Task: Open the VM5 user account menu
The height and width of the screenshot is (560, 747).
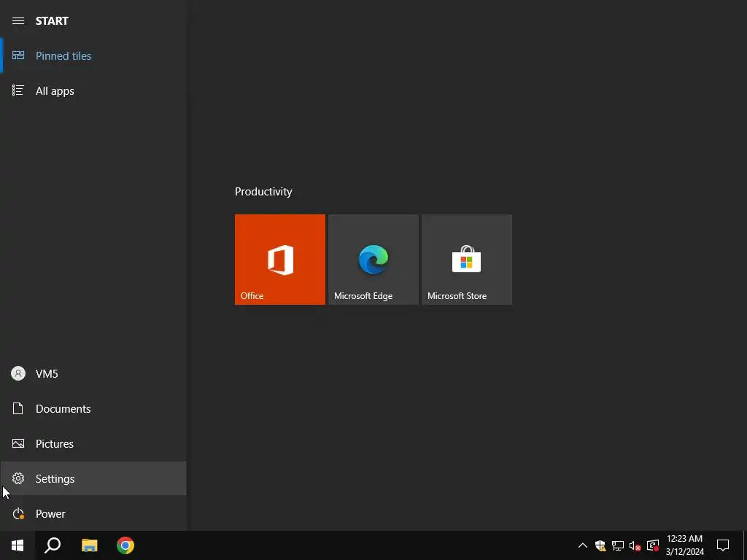Action: click(93, 373)
